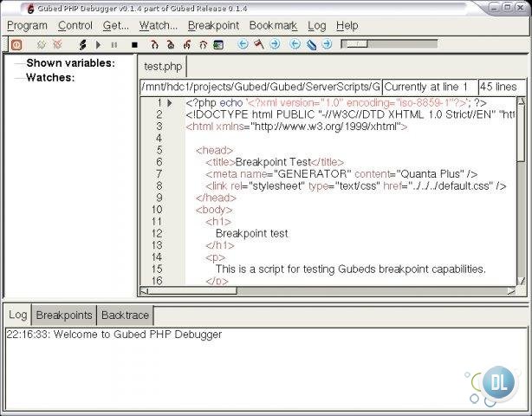Open the Watch... menu
Viewport: 532px width, 416px height.
click(x=158, y=25)
